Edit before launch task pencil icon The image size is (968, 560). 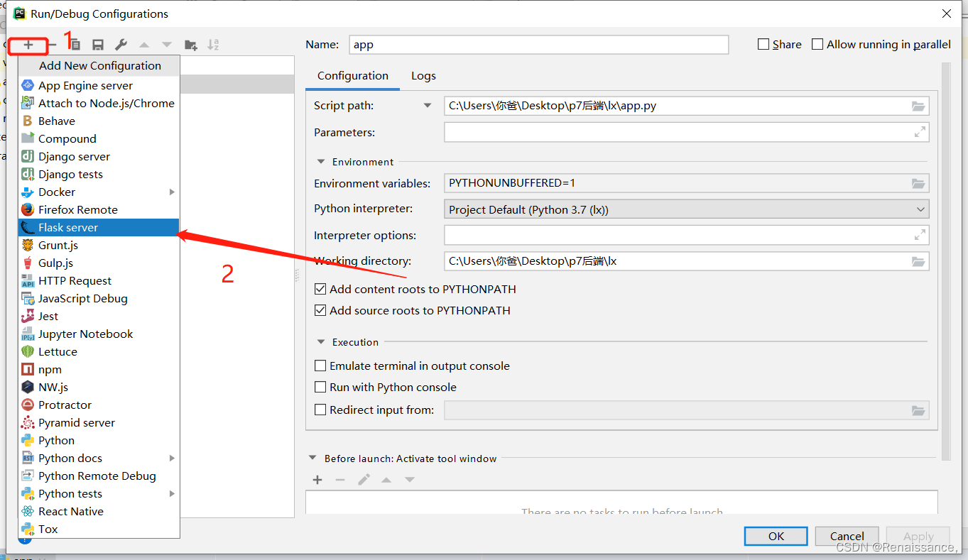[364, 480]
